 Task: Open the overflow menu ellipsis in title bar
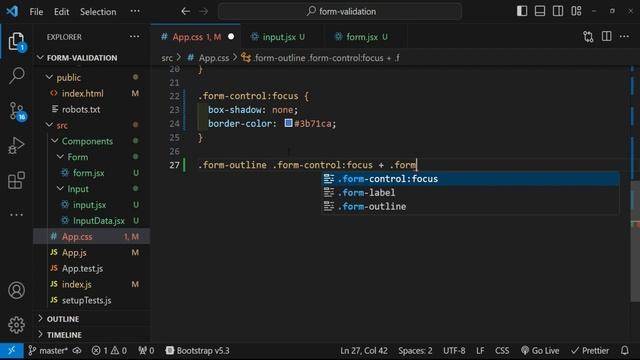pos(135,11)
